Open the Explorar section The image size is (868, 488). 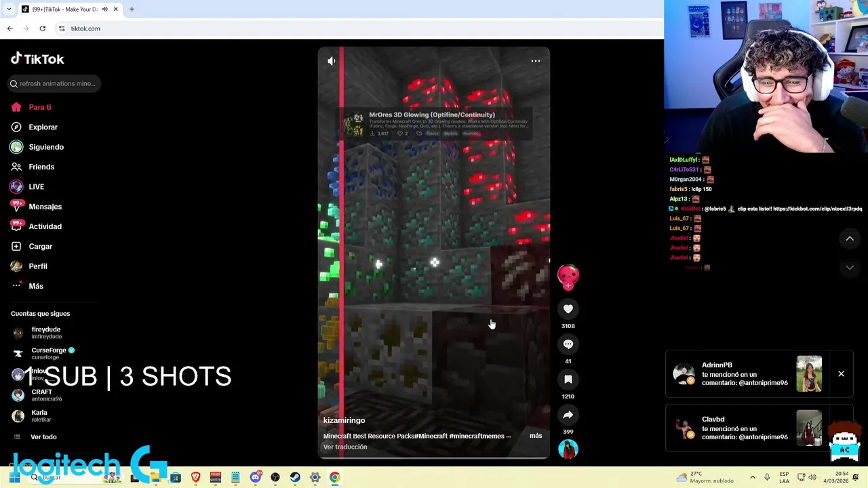34,127
